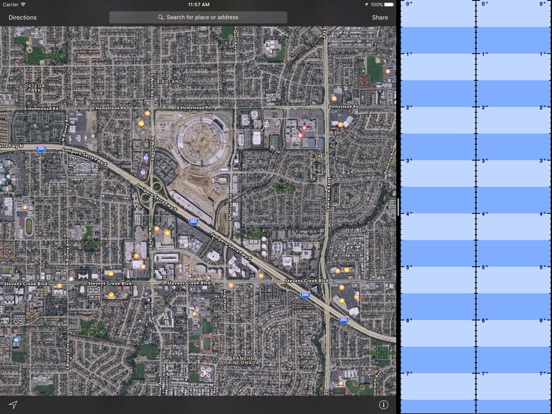This screenshot has height=414, width=552.
Task: Tap the 'RANCHO RINCONADA' neighborhood label
Action: tap(246, 360)
